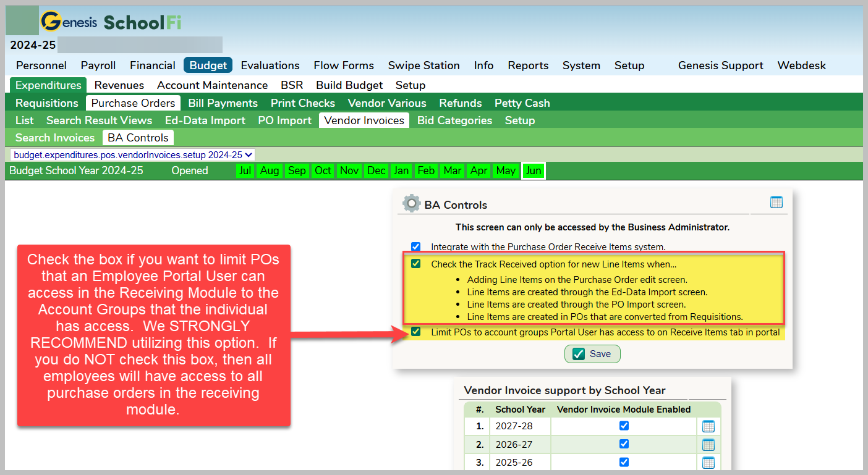Image resolution: width=868 pixels, height=475 pixels.
Task: Select the Jul month button
Action: pos(245,170)
